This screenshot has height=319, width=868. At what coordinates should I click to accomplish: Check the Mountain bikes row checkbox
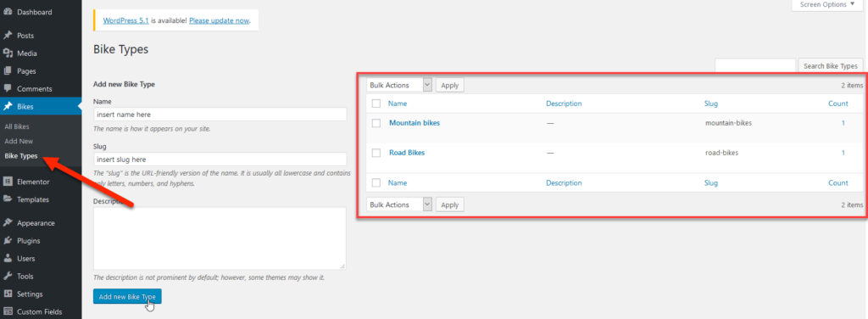pyautogui.click(x=376, y=124)
